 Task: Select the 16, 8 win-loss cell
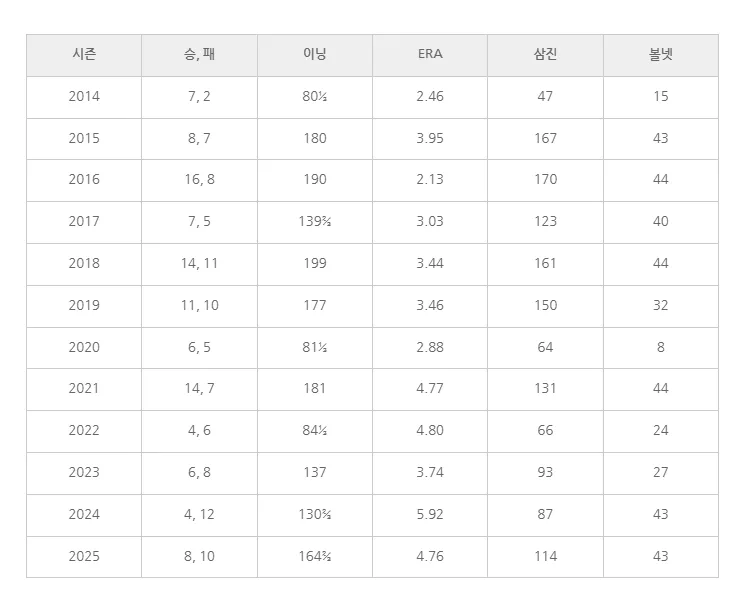pos(199,180)
